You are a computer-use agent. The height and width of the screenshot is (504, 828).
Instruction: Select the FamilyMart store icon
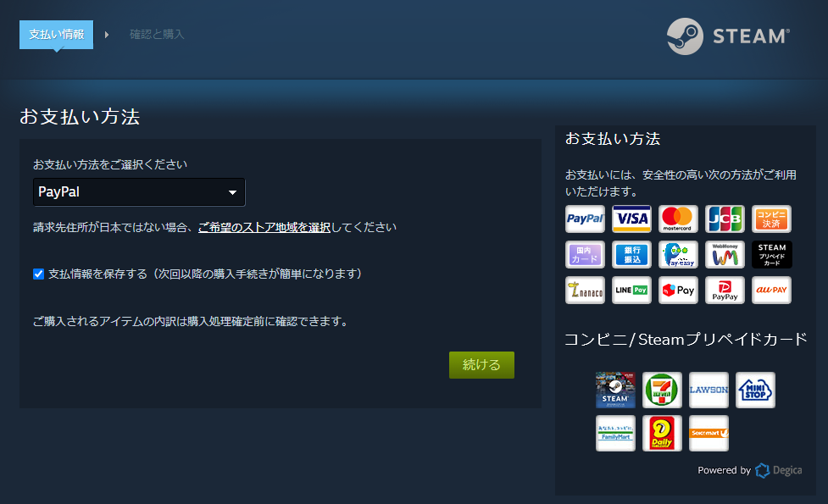point(615,433)
